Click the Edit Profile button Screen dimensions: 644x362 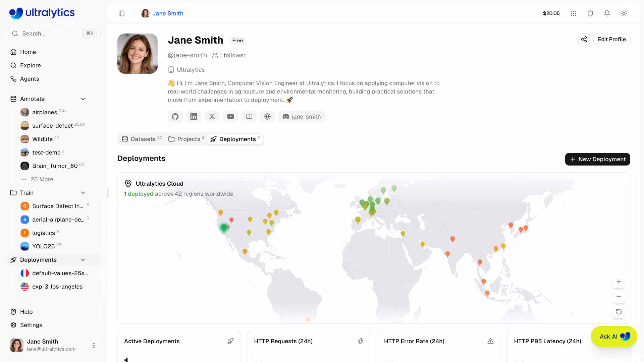pos(612,39)
